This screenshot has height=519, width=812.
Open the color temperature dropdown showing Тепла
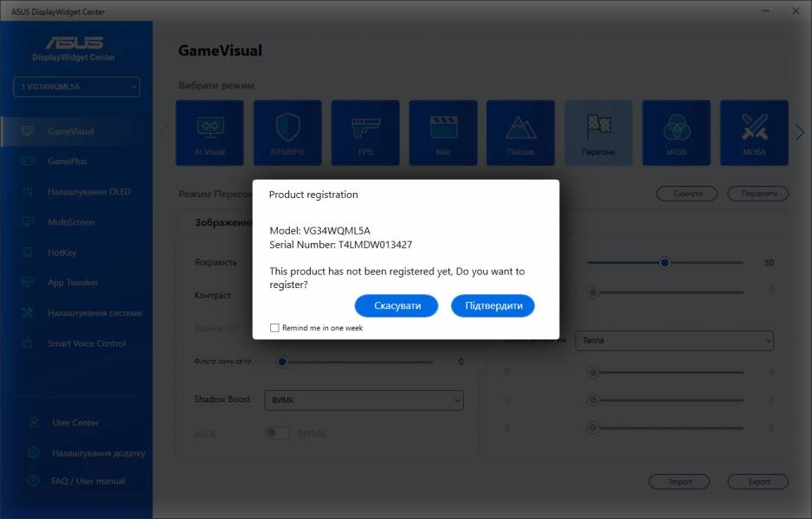click(x=674, y=341)
